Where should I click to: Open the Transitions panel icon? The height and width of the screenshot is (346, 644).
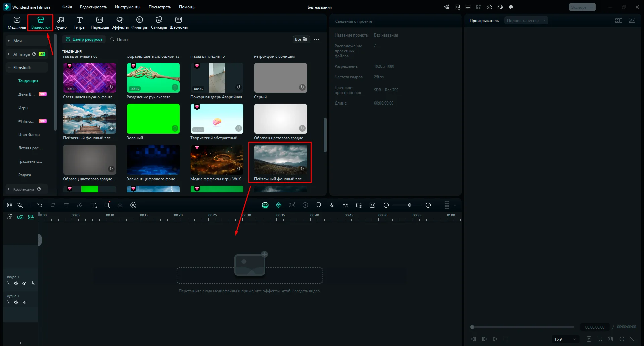[x=100, y=20]
